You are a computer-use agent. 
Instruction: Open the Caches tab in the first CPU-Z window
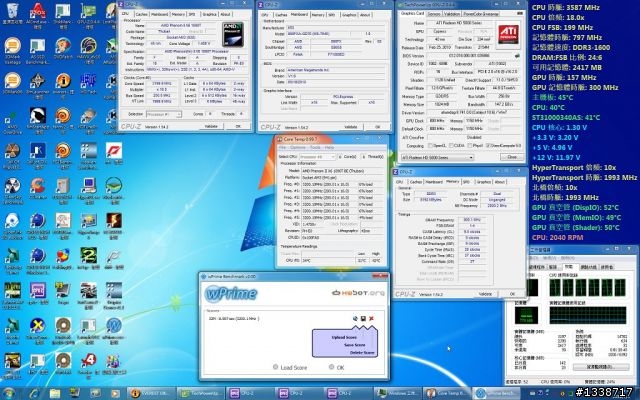pyautogui.click(x=142, y=14)
